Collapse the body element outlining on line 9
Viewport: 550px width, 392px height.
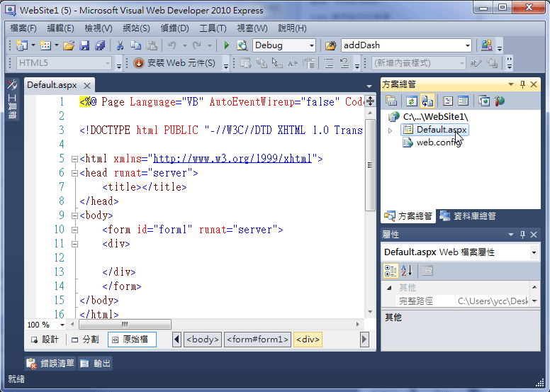tap(74, 215)
